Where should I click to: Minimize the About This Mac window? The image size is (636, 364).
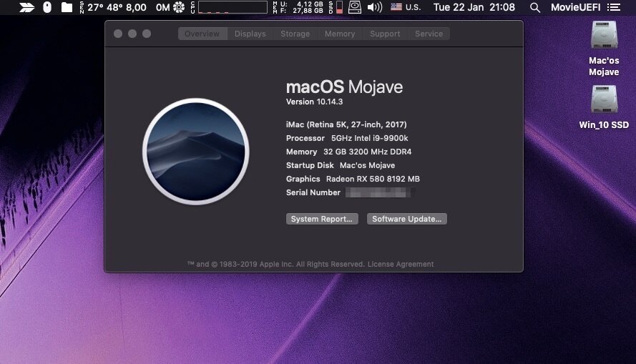pyautogui.click(x=132, y=34)
